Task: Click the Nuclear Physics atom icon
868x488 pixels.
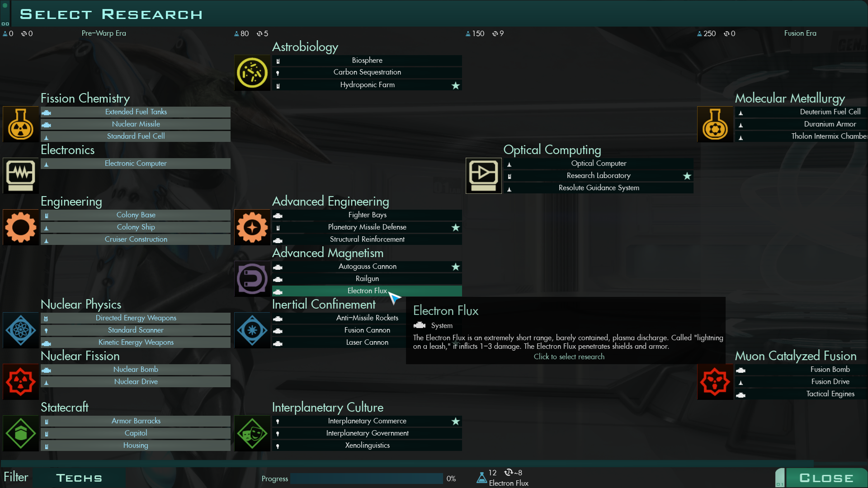Action: [21, 330]
